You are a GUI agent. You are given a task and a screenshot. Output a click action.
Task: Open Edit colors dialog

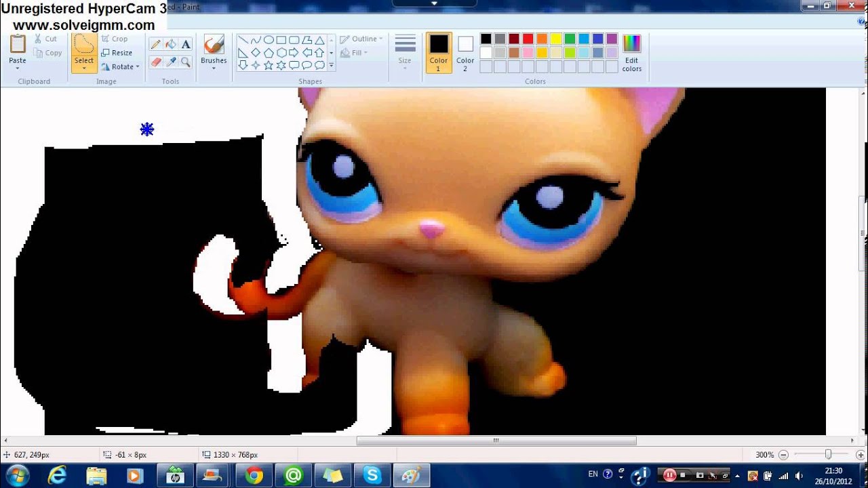[x=632, y=53]
